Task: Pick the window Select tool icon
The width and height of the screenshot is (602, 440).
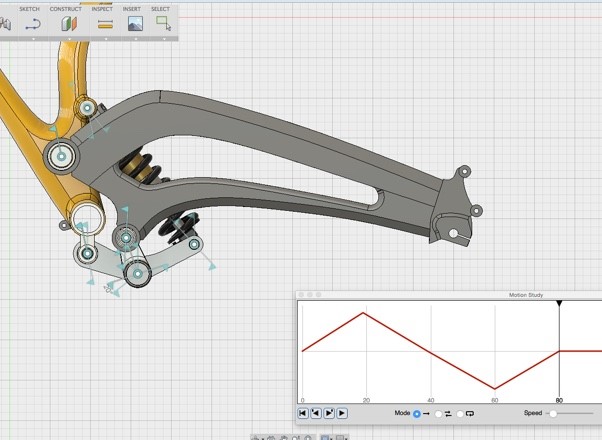Action: pos(164,23)
